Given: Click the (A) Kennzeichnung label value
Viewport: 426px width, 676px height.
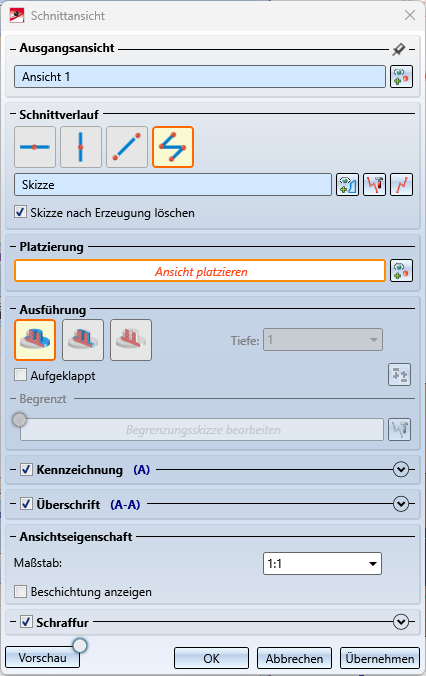Looking at the screenshot, I should [x=141, y=469].
